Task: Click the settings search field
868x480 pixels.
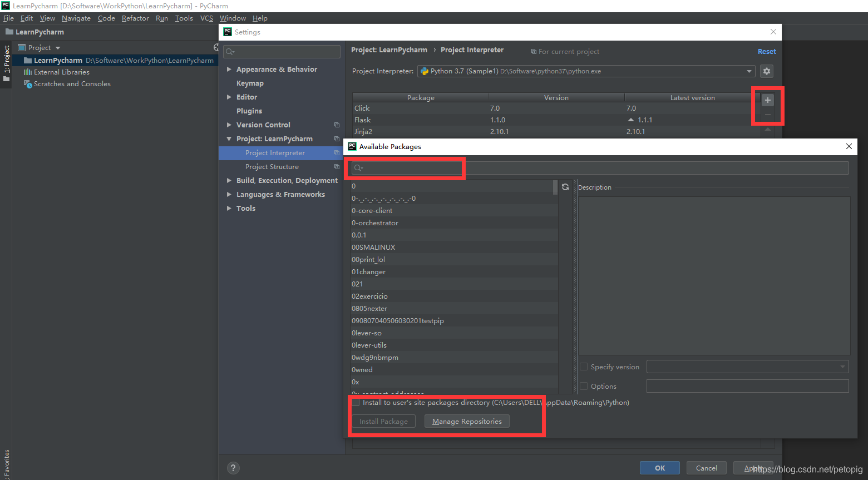Action: [x=282, y=52]
